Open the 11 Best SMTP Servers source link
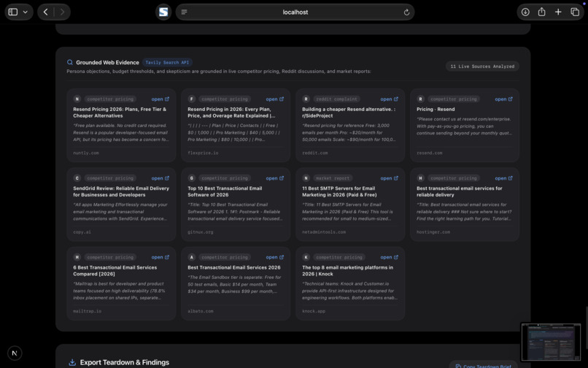Screen dimensions: 588x368 (390, 178)
